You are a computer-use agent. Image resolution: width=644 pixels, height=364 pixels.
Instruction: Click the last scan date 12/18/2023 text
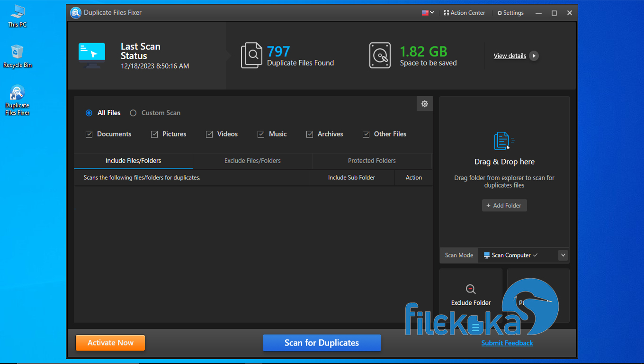(x=155, y=66)
